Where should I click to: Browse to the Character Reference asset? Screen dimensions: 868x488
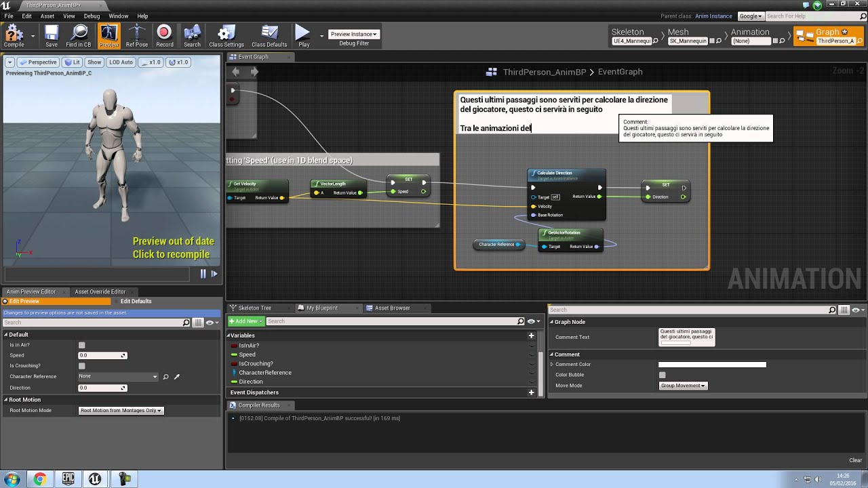[x=165, y=377]
